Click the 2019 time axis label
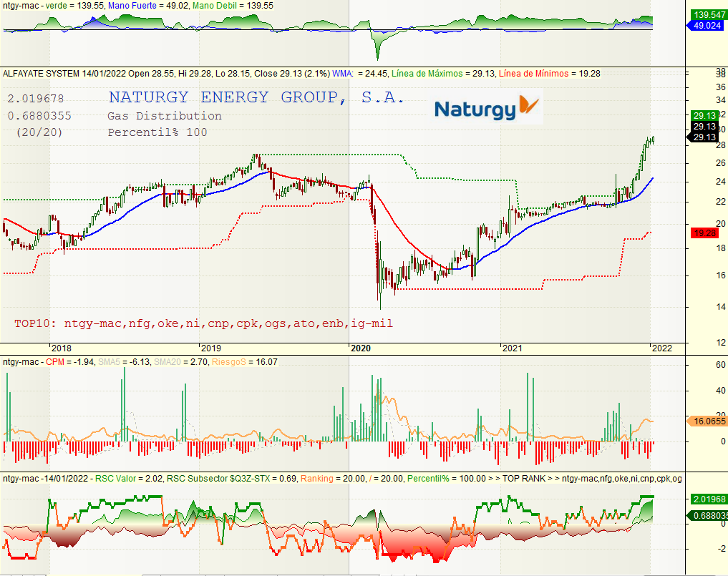The width and height of the screenshot is (728, 576). (x=210, y=348)
